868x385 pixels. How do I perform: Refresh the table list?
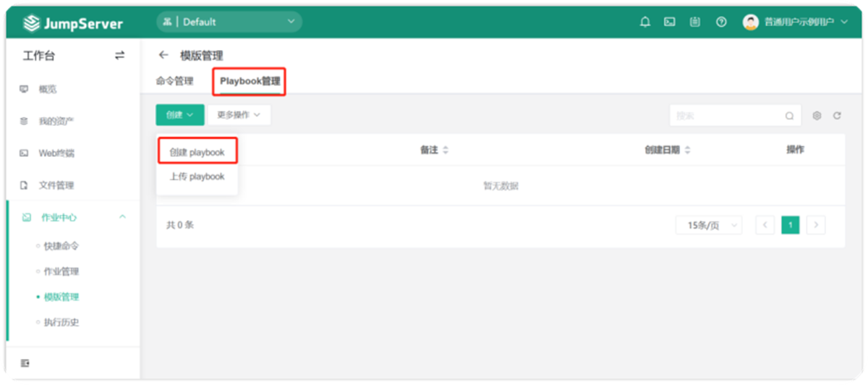837,116
